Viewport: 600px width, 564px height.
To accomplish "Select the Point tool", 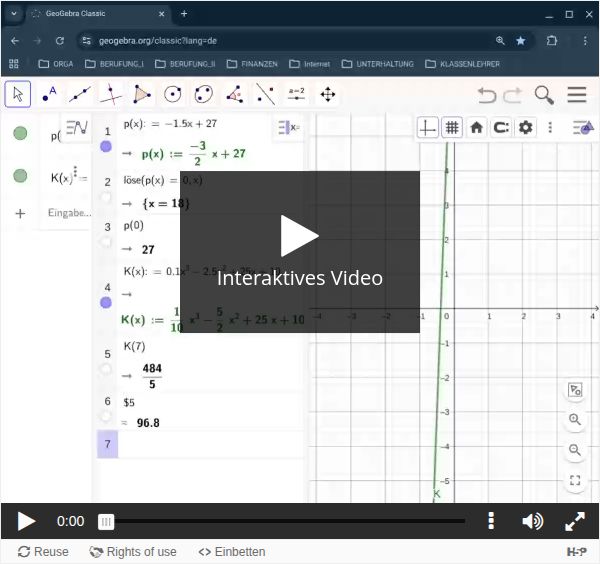I will coord(49,95).
